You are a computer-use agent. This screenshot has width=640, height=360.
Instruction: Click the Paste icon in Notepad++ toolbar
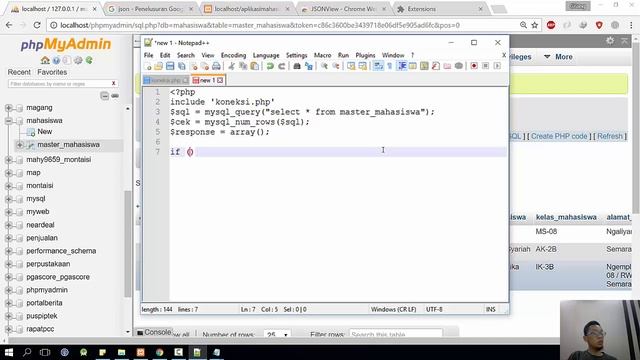(x=255, y=66)
